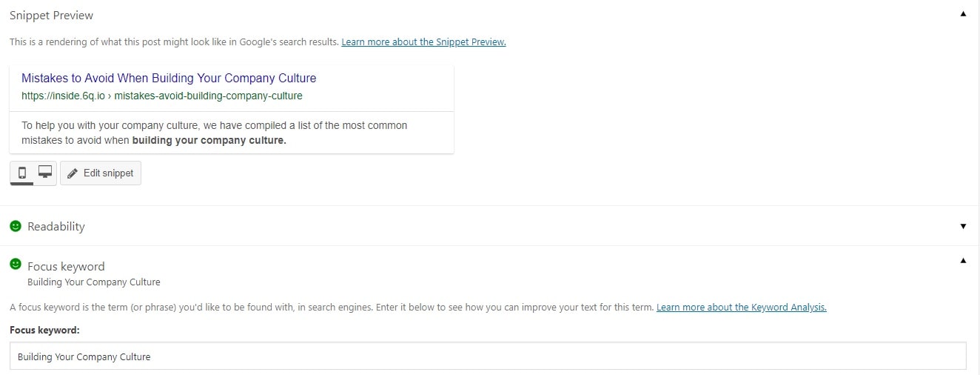This screenshot has width=980, height=375.
Task: Click the Focus keyword input field
Action: click(488, 356)
